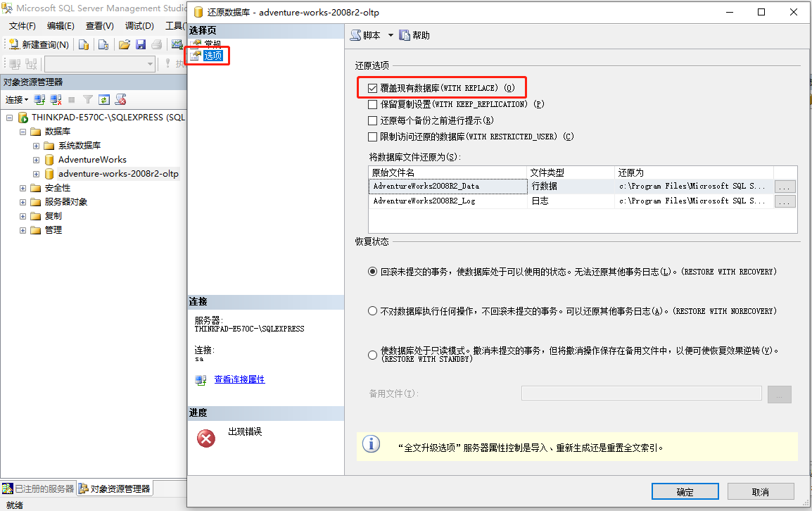The height and width of the screenshot is (511, 812).
Task: Expand the AdventureWorks database node
Action: pyautogui.click(x=37, y=160)
